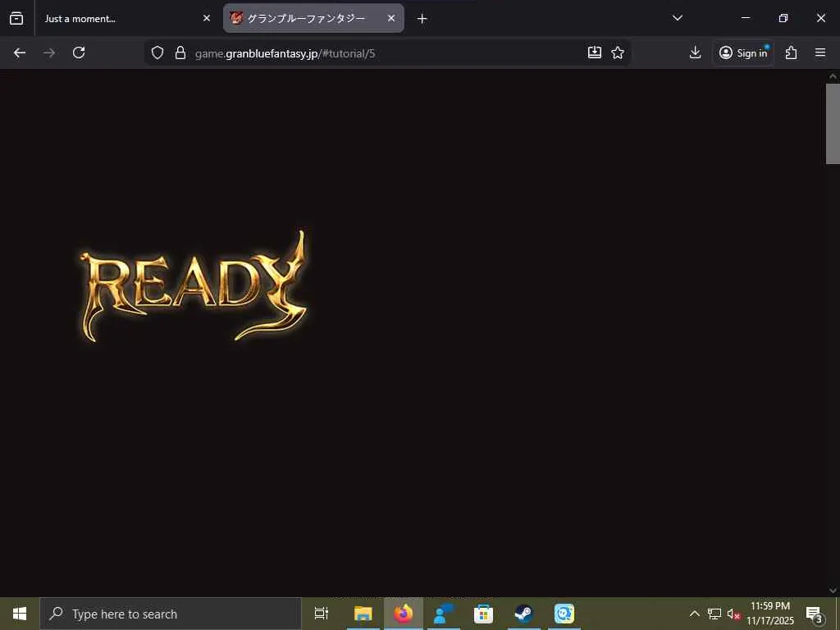Viewport: 840px width, 630px height.
Task: View site security lock information
Action: point(180,52)
